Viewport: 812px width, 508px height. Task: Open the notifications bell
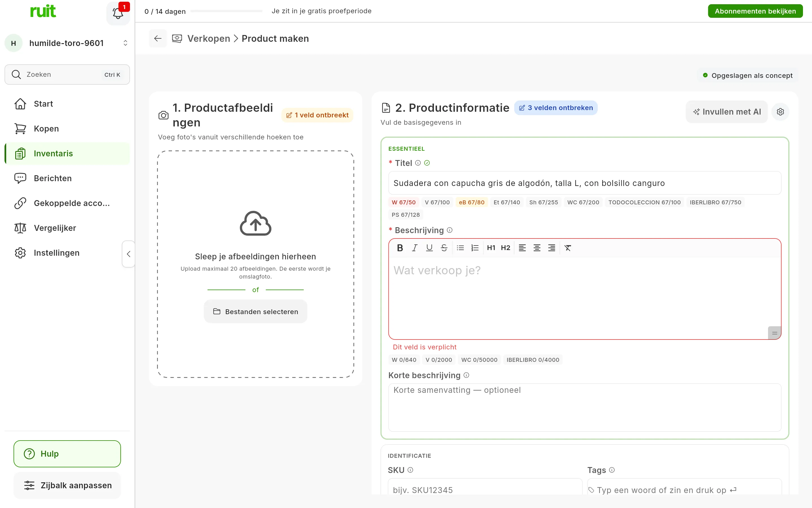pyautogui.click(x=118, y=13)
